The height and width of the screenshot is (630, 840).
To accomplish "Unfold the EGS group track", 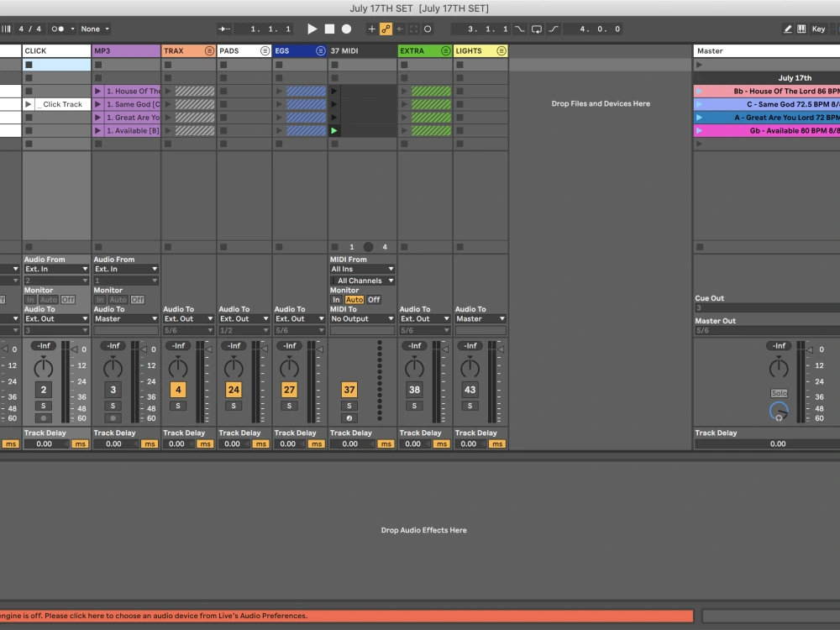I will coord(320,51).
